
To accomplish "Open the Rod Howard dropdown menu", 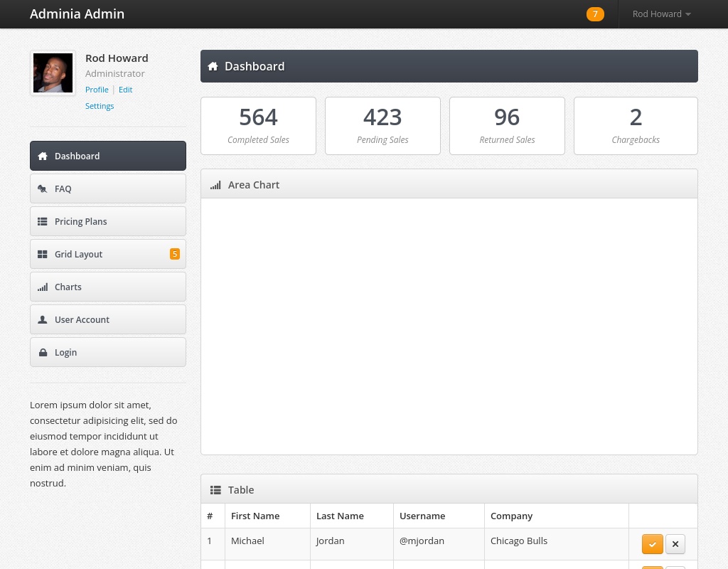I will [x=661, y=14].
